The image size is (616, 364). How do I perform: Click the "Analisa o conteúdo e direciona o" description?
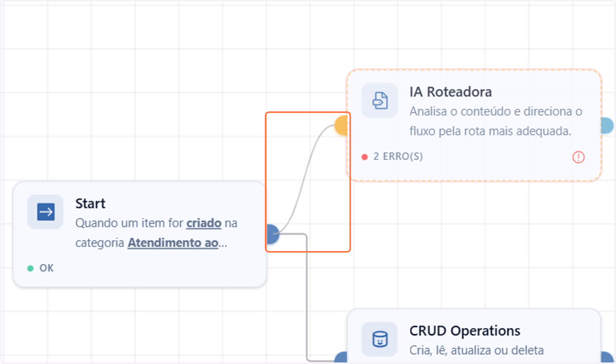tap(496, 111)
